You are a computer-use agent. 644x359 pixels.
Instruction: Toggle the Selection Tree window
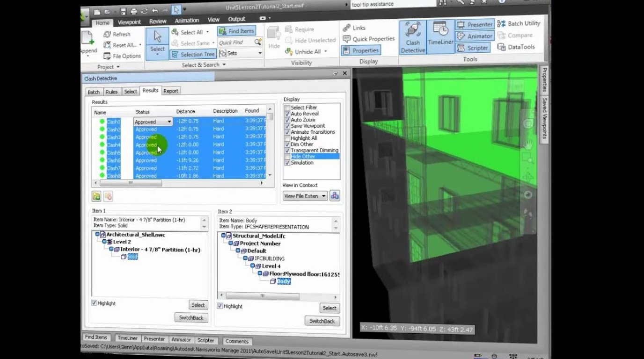click(193, 54)
